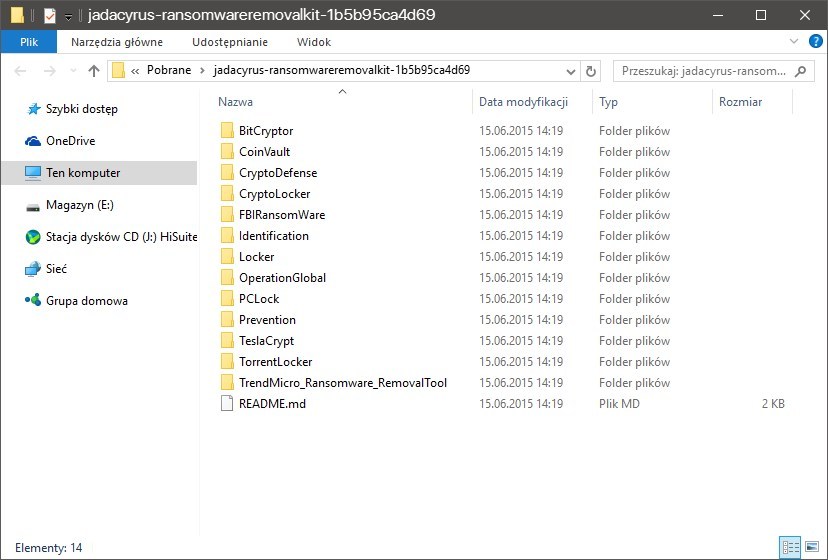The width and height of the screenshot is (828, 560).
Task: Navigate back to previous folder
Action: 20,71
